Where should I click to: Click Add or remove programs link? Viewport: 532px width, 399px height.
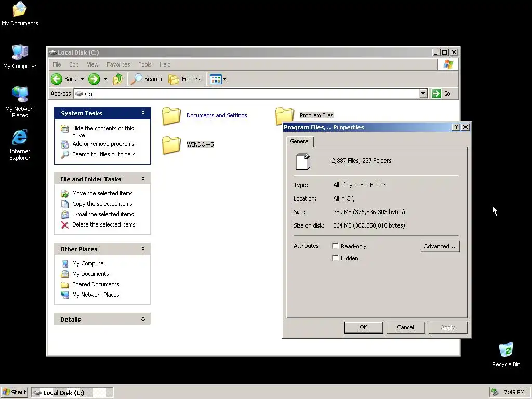(103, 144)
